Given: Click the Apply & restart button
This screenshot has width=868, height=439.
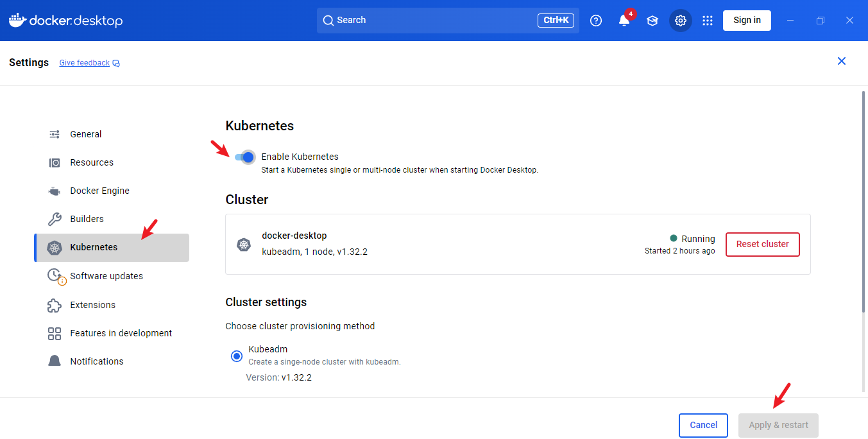Looking at the screenshot, I should tap(778, 425).
